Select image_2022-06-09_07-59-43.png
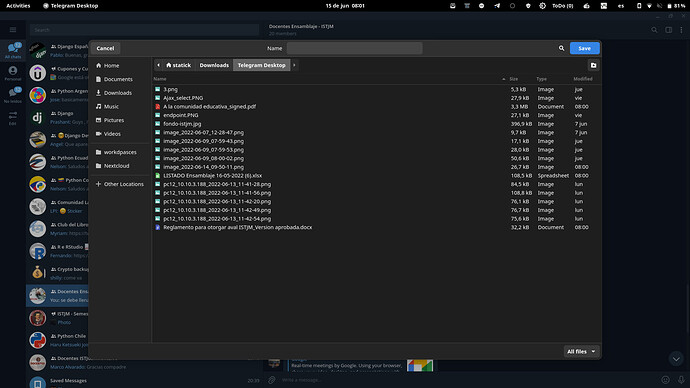This screenshot has width=690, height=388. click(203, 141)
